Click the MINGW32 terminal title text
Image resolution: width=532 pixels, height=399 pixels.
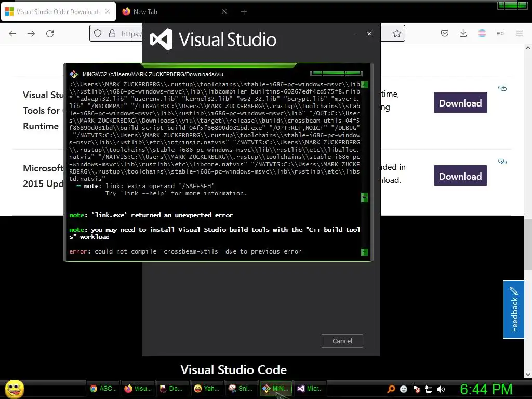coord(153,74)
